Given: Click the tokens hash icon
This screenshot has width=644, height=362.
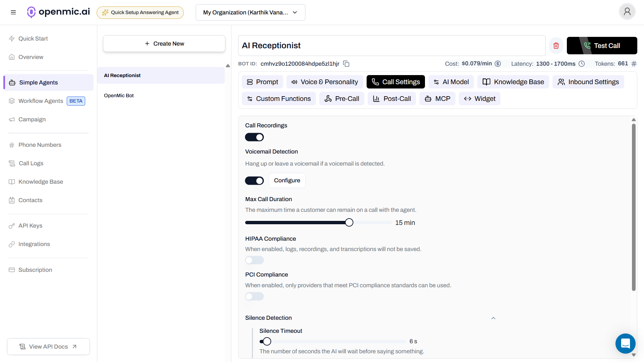Looking at the screenshot, I should click(634, 64).
